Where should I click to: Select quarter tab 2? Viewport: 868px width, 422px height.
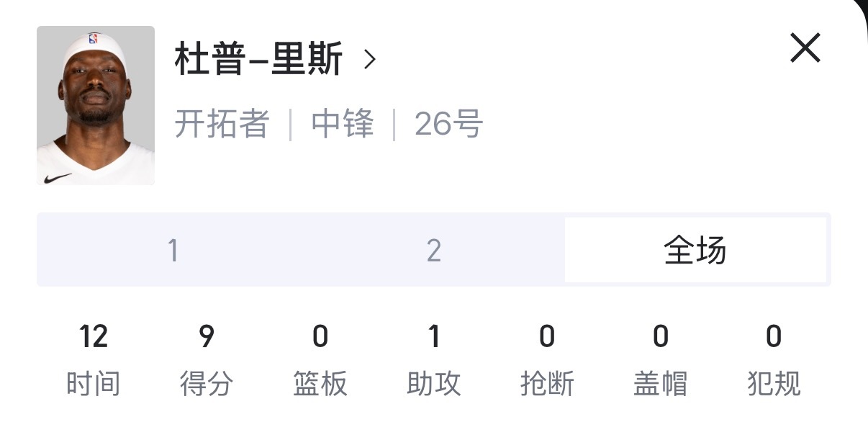pos(434,250)
